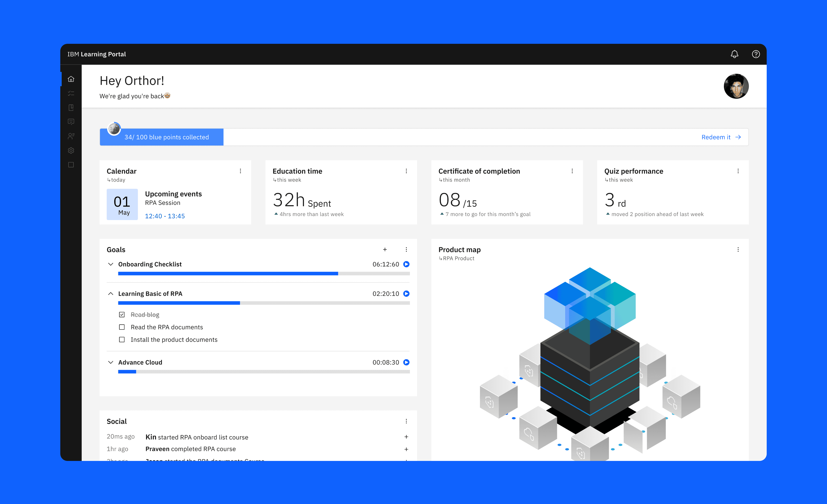Open the notifications bell icon
This screenshot has width=827, height=504.
734,54
